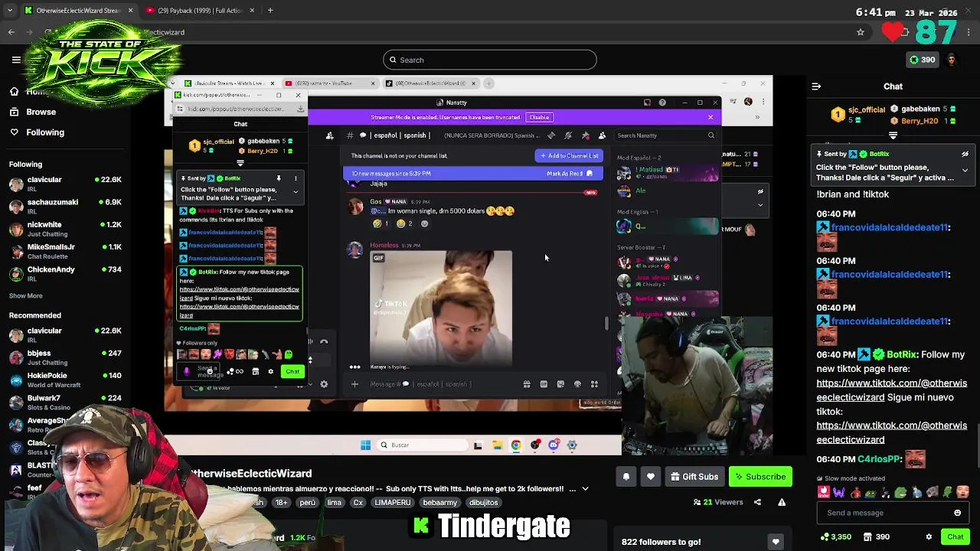The image size is (980, 551).
Task: Open MikeSmallsJr channel in sidebar
Action: pyautogui.click(x=65, y=252)
